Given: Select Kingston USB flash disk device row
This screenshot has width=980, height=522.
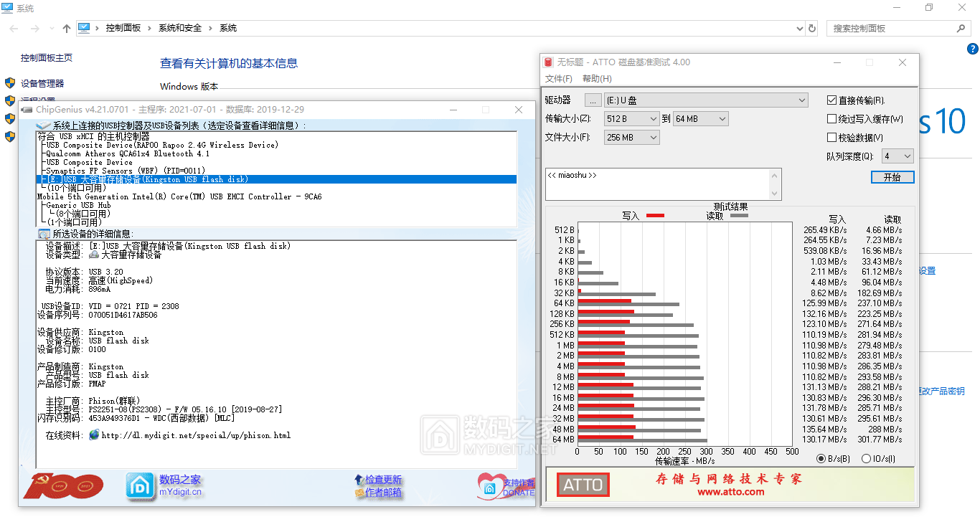Looking at the screenshot, I should pyautogui.click(x=276, y=179).
